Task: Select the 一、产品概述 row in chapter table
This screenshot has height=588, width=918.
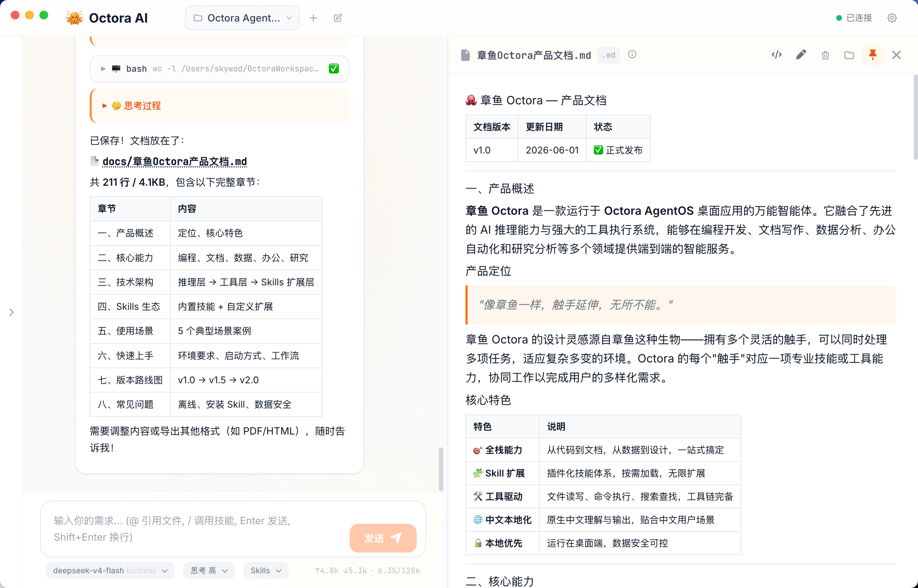Action: pyautogui.click(x=206, y=233)
